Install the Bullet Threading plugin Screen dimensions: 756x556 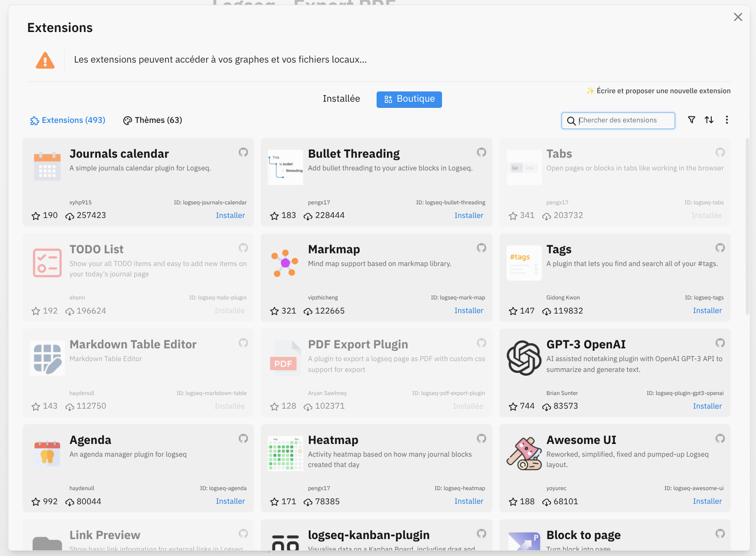[x=469, y=216]
